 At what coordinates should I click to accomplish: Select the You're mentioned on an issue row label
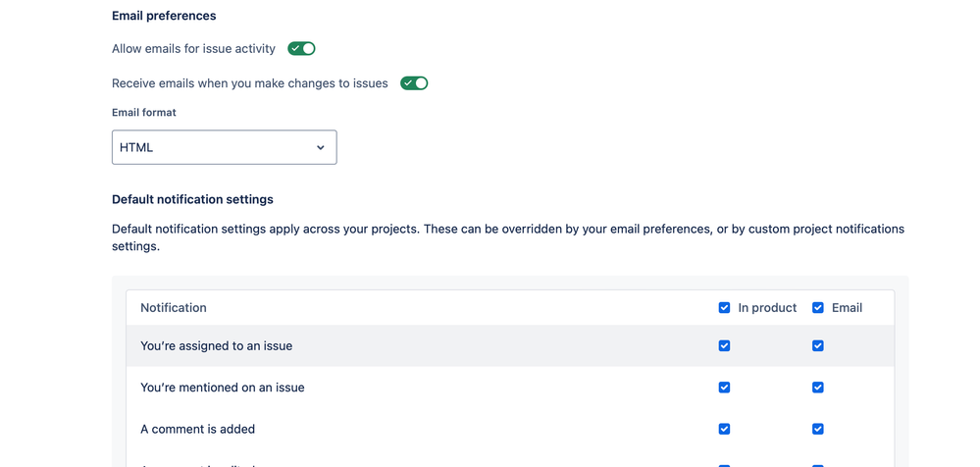click(x=222, y=388)
